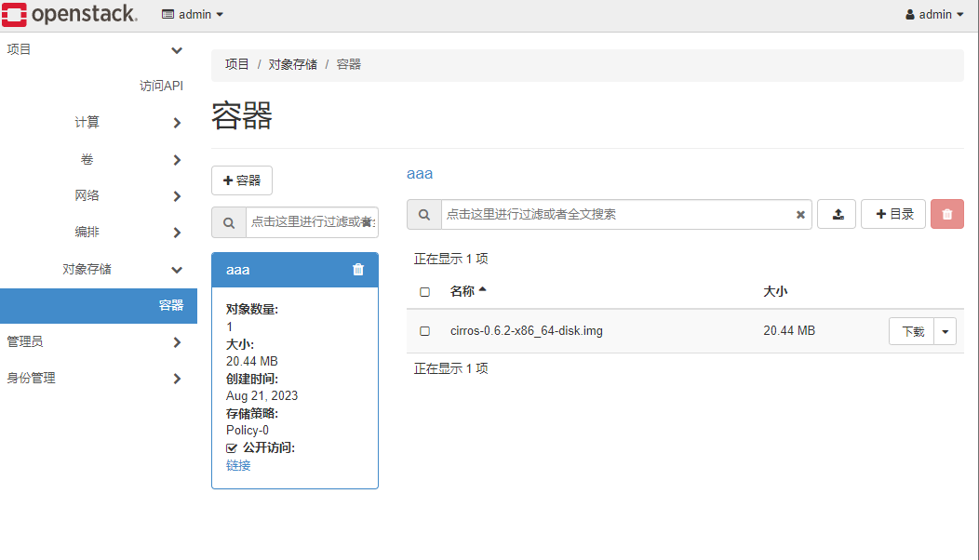The height and width of the screenshot is (560, 979).
Task: Check the cirros-0.6.2-x86_64-disk.img row checkbox
Action: coord(424,331)
